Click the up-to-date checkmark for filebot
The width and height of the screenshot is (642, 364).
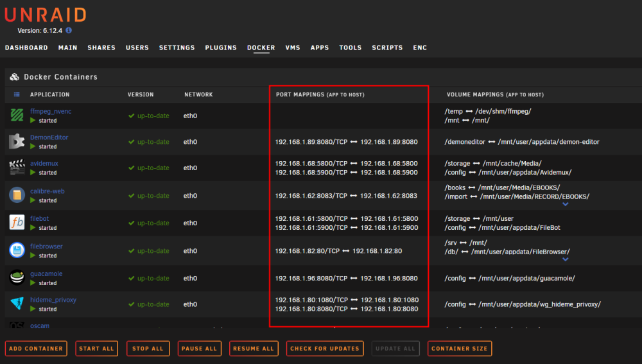coord(132,223)
